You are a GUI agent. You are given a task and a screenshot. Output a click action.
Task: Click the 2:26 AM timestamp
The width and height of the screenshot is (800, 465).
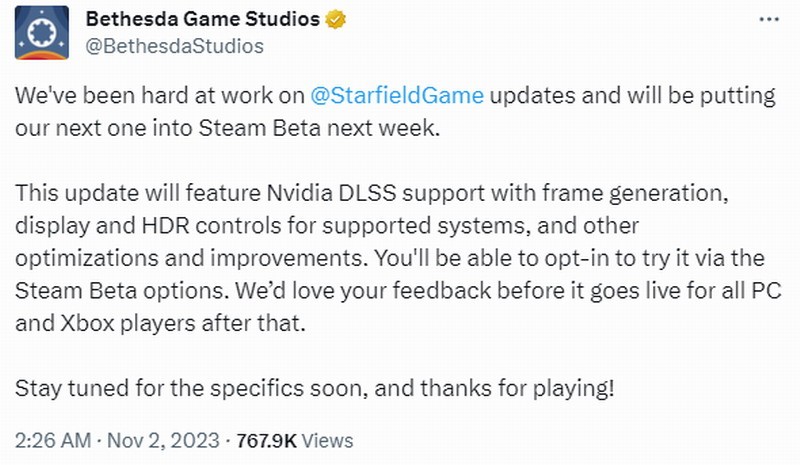[52, 440]
